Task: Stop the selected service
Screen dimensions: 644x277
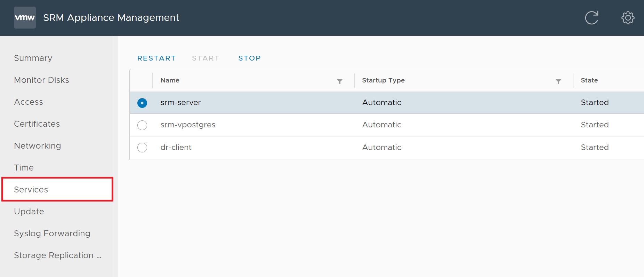Action: pyautogui.click(x=249, y=58)
